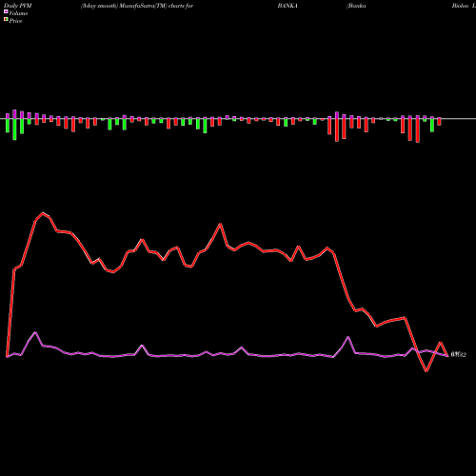476x476 pixels.
Task: Click the '(Banka' company name text
Action: point(356,6)
